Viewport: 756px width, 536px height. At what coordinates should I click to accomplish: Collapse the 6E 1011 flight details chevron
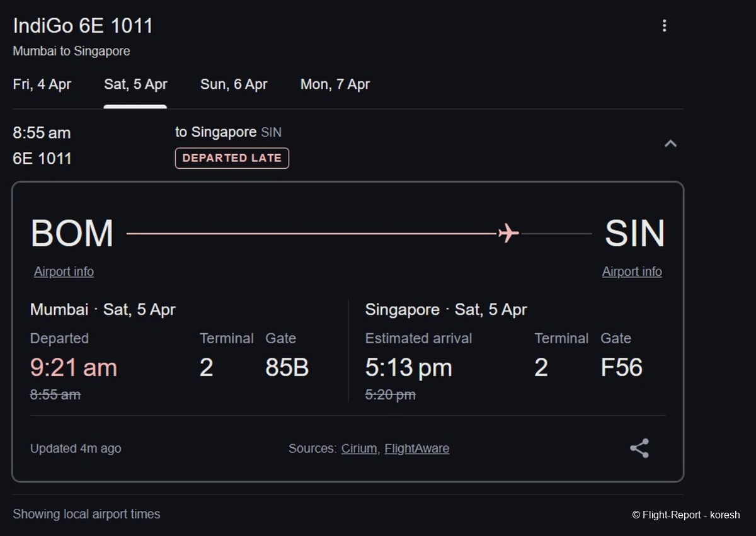670,144
